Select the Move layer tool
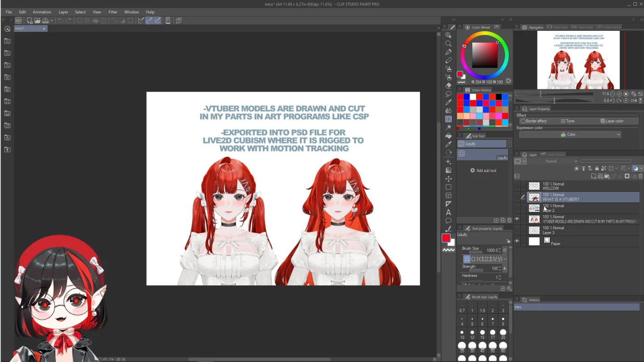Screen dimensions: 644x362 pyautogui.click(x=448, y=179)
